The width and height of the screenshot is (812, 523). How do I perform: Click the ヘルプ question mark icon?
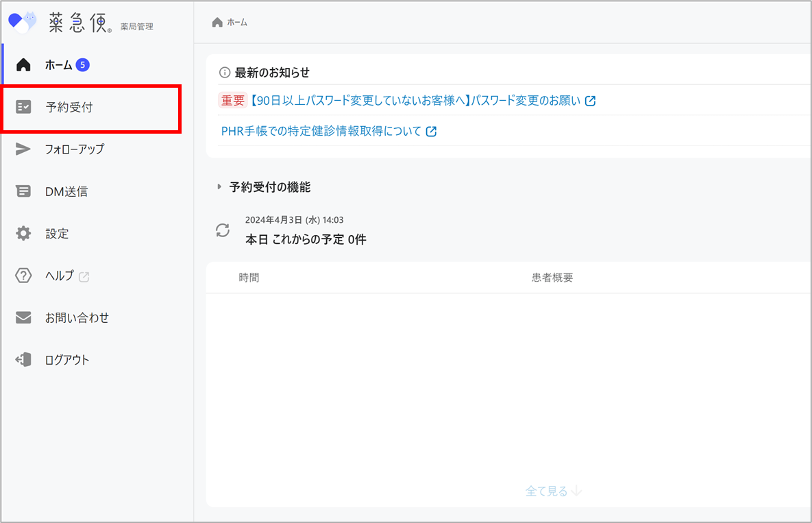tap(25, 275)
